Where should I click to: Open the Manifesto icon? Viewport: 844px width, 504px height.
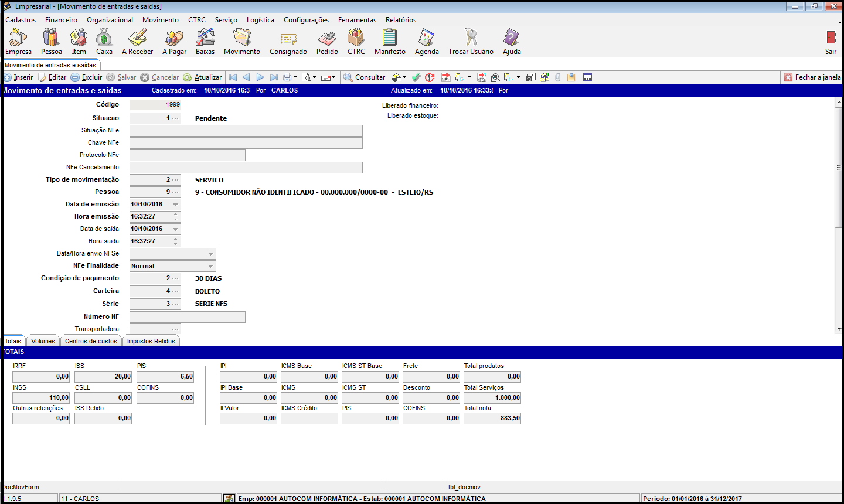390,41
